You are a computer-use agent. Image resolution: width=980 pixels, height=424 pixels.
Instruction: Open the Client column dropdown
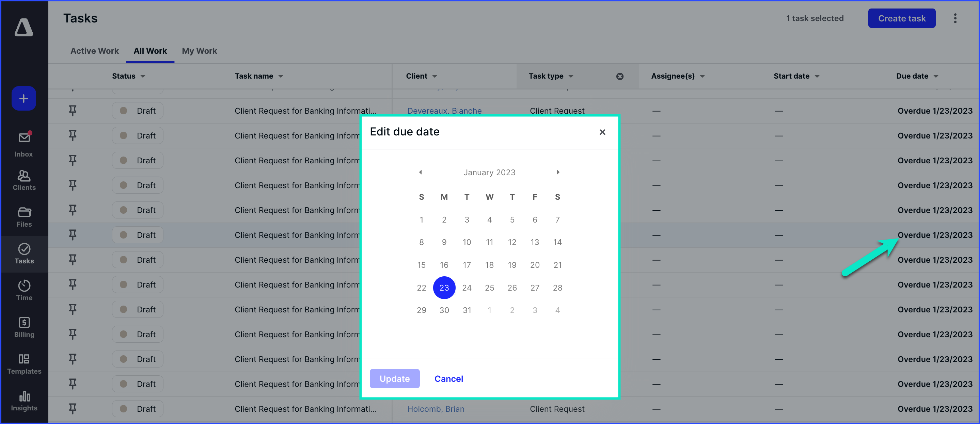[x=435, y=77]
